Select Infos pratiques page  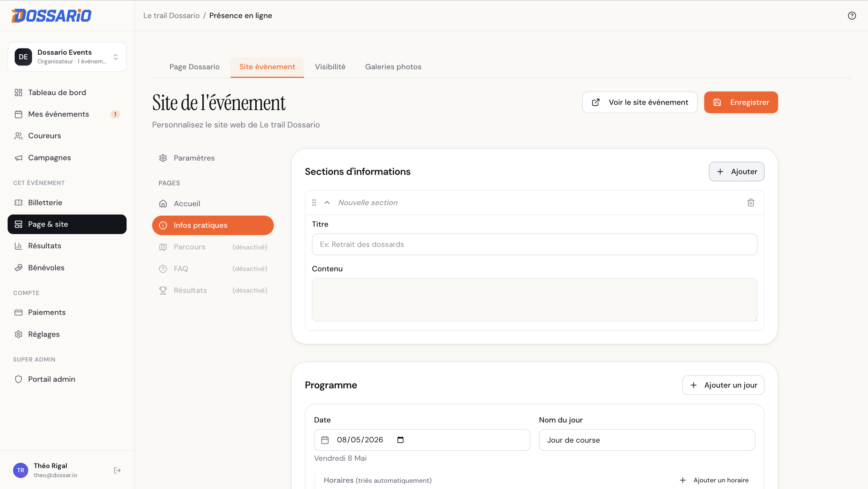pos(213,225)
